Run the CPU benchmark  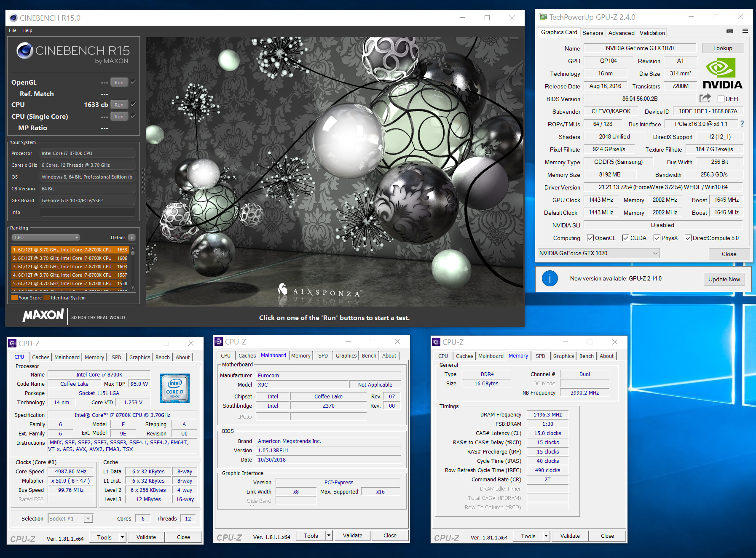[x=119, y=105]
